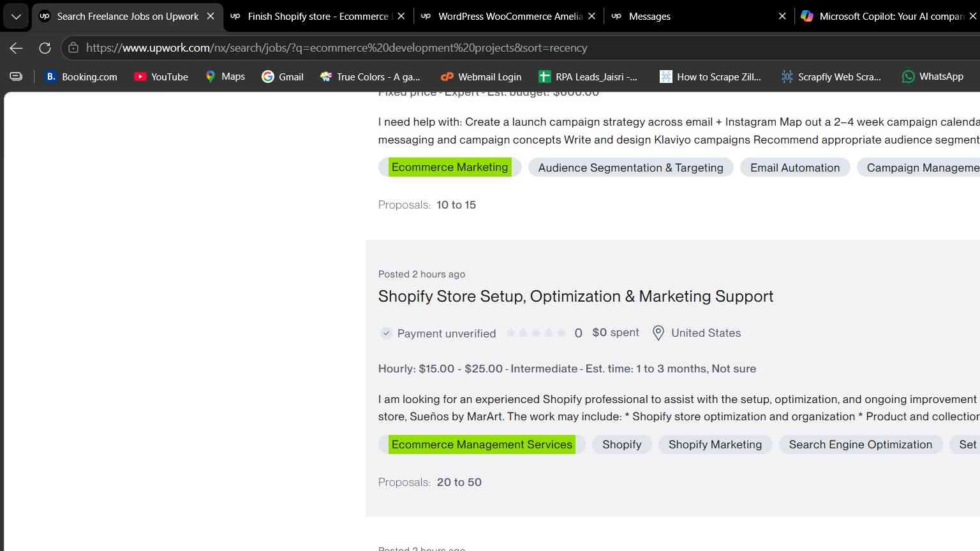Open the Microsoft Copilot tab
Screen dimensions: 980x551
pyautogui.click(x=888, y=17)
